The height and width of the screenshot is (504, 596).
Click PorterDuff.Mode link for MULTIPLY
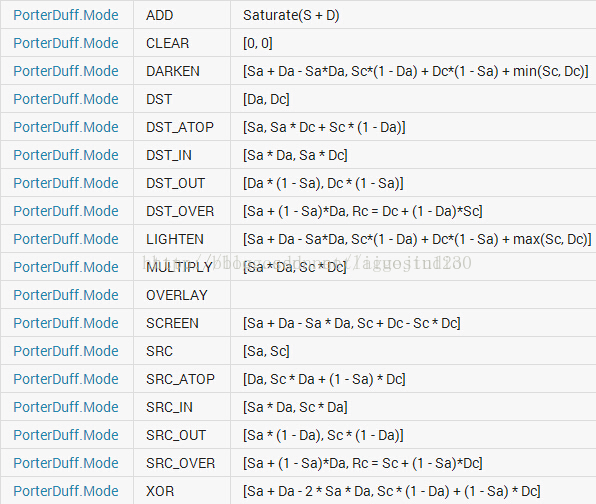(66, 267)
